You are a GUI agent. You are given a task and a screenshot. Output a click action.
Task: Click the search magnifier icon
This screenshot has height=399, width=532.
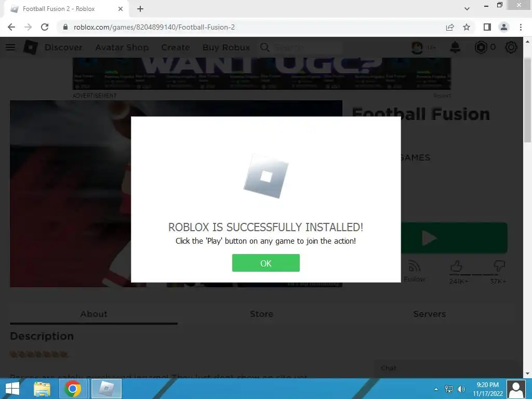tap(264, 47)
